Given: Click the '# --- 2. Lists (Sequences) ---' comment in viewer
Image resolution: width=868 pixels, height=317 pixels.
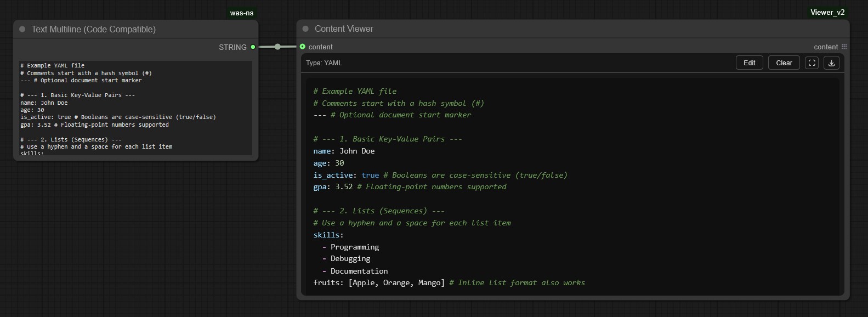Looking at the screenshot, I should [x=379, y=211].
